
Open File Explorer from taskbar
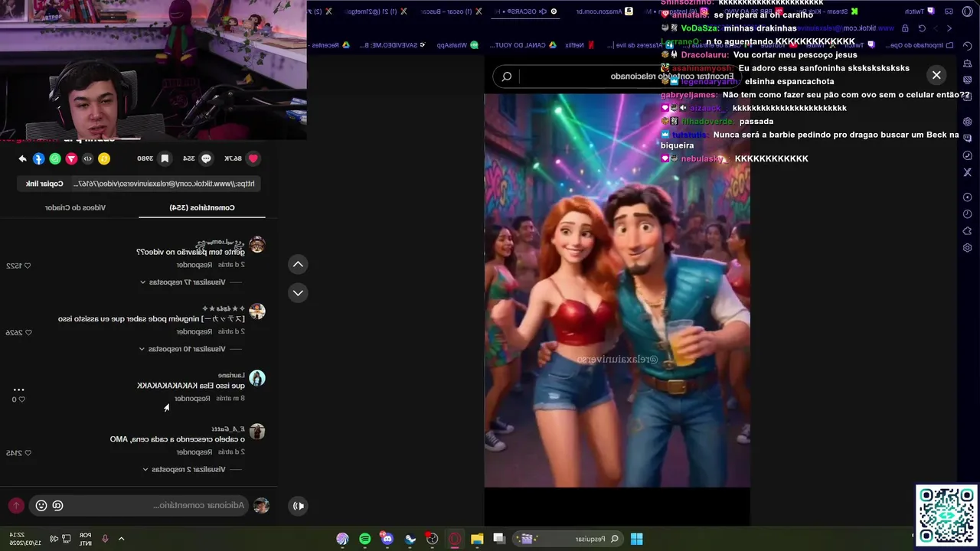tap(477, 539)
